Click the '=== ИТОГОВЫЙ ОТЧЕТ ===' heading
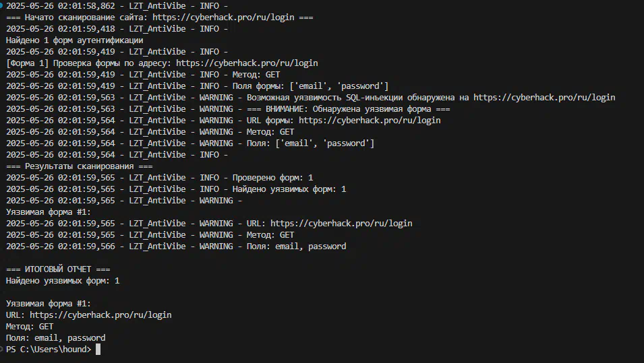 coord(58,269)
